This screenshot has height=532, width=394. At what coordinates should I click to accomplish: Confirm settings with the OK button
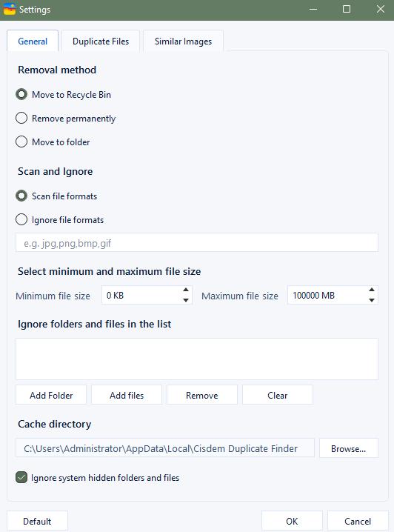[292, 521]
